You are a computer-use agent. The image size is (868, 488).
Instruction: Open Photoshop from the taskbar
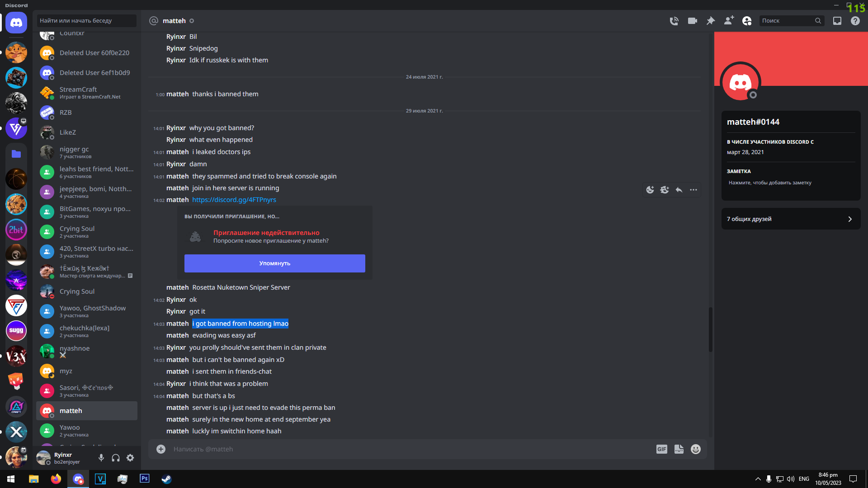click(144, 479)
